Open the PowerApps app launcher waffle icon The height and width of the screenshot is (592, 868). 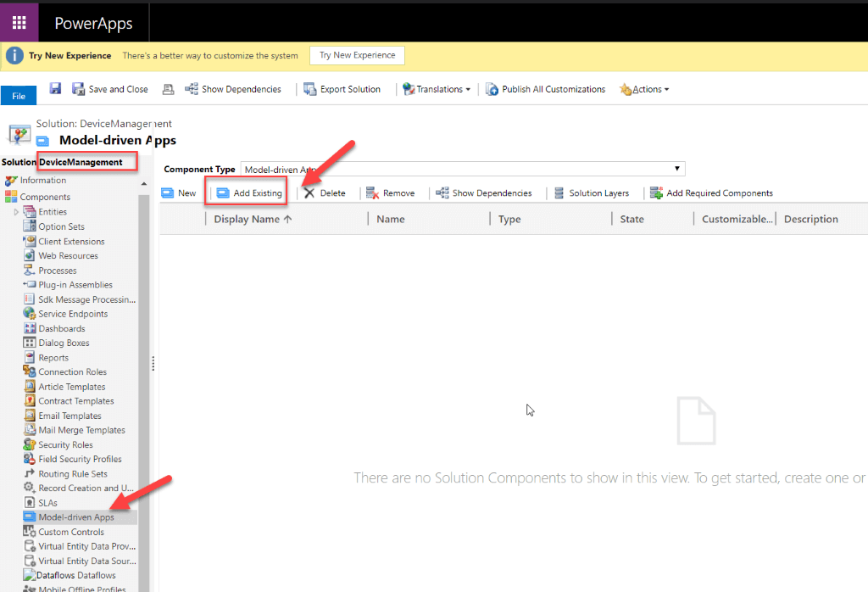[x=19, y=22]
